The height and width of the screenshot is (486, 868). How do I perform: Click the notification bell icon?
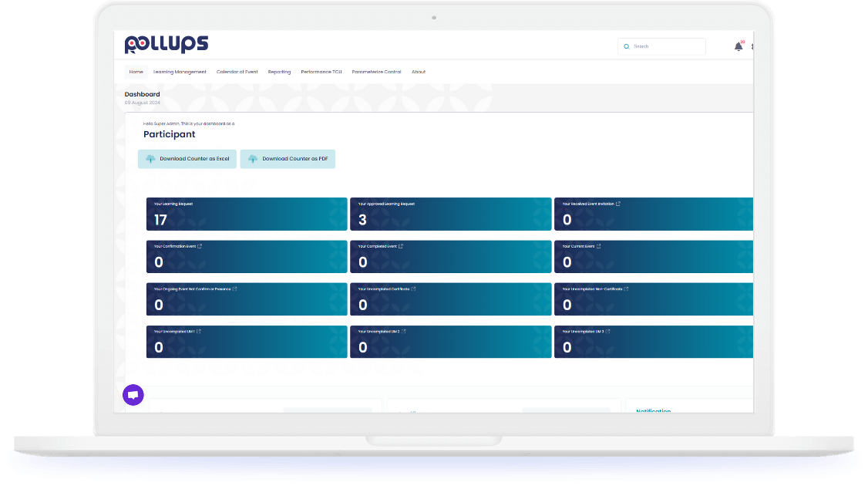coord(738,47)
